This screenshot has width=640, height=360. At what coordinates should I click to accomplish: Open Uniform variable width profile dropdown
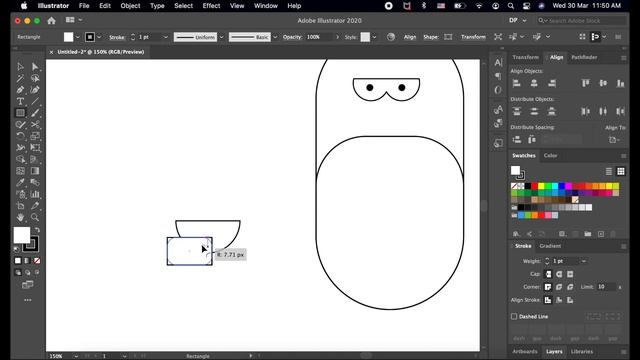pyautogui.click(x=222, y=37)
